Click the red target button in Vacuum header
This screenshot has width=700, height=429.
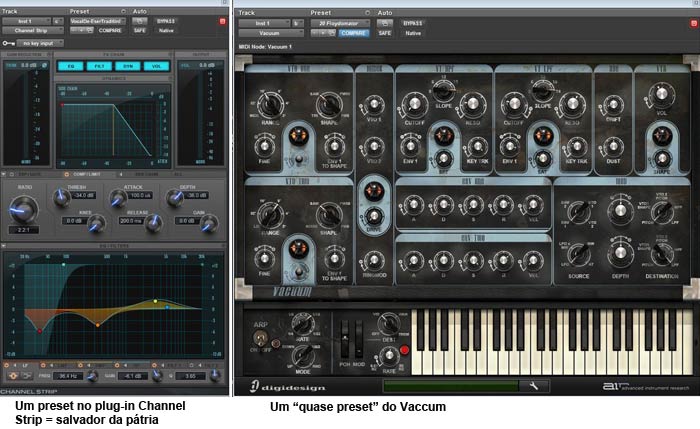(x=694, y=23)
